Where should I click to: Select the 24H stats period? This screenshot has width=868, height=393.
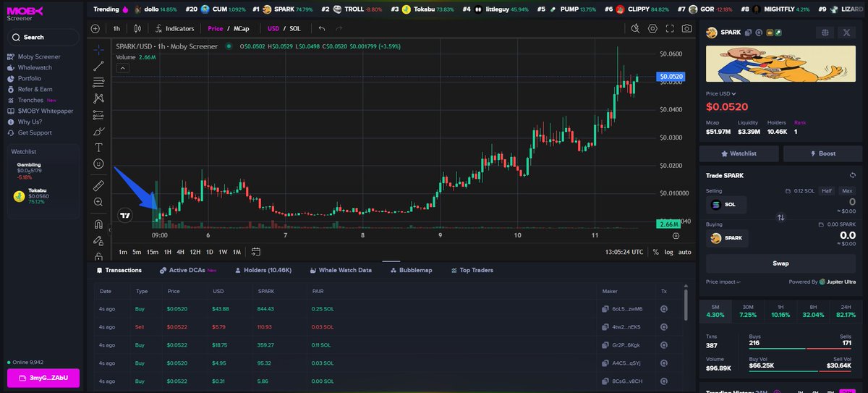[x=844, y=310]
